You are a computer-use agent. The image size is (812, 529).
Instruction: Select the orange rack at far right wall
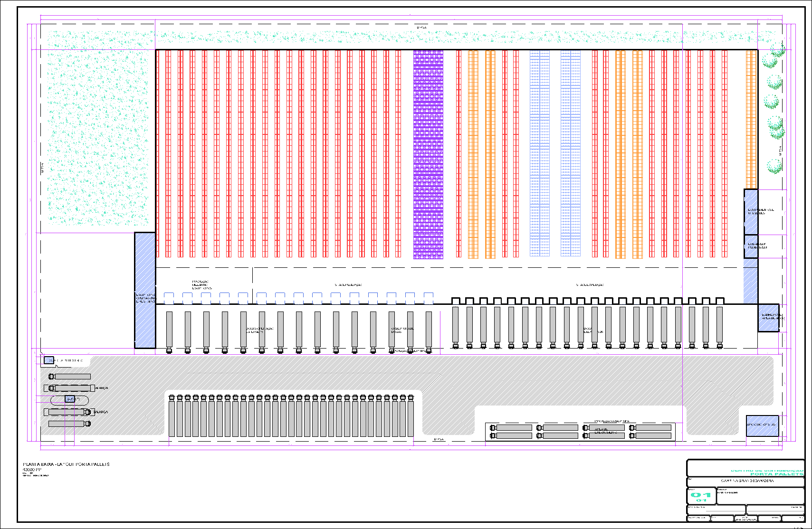[x=751, y=119]
